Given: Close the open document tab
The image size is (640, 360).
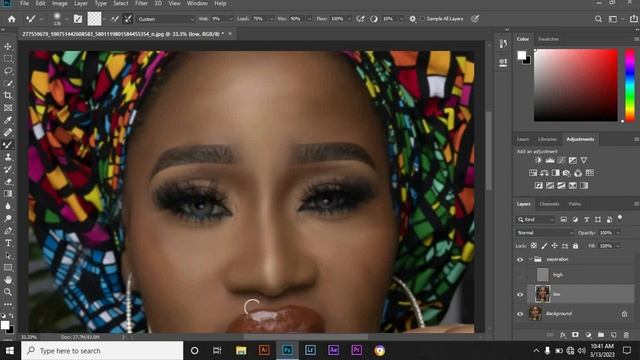Looking at the screenshot, I should click(230, 34).
